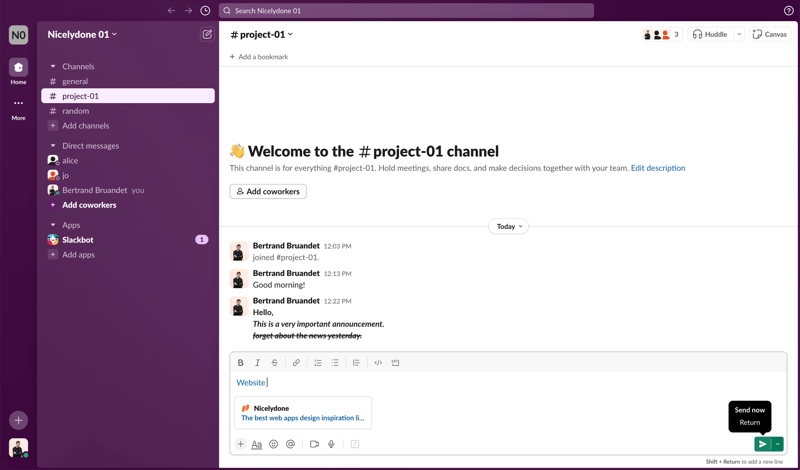Click the 12:22 PM message timestamp
Screen dimensions: 800x470
click(x=337, y=301)
